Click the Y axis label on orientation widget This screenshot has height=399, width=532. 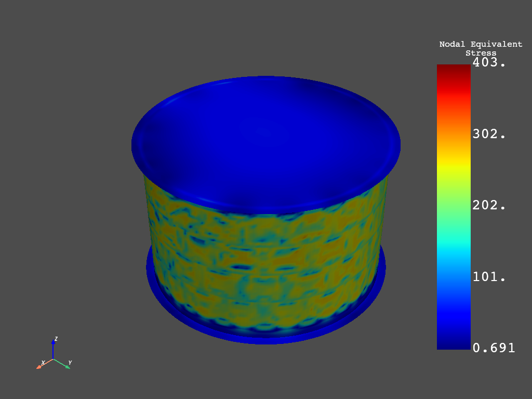[70, 362]
